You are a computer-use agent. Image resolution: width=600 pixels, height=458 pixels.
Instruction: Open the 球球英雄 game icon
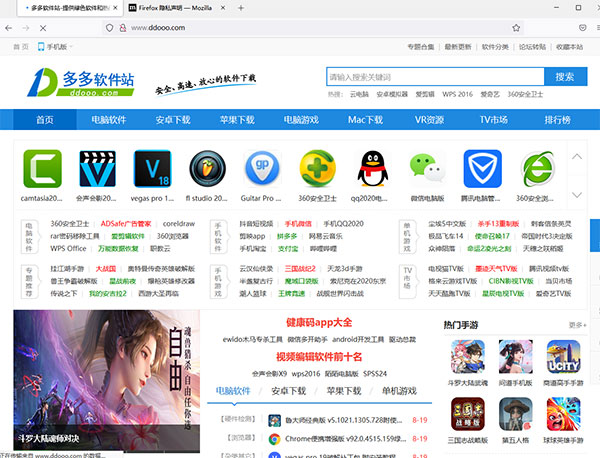pyautogui.click(x=563, y=414)
